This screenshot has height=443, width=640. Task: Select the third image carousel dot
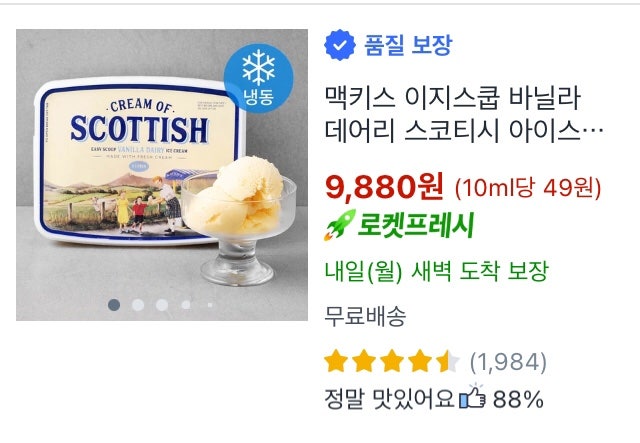pyautogui.click(x=162, y=305)
